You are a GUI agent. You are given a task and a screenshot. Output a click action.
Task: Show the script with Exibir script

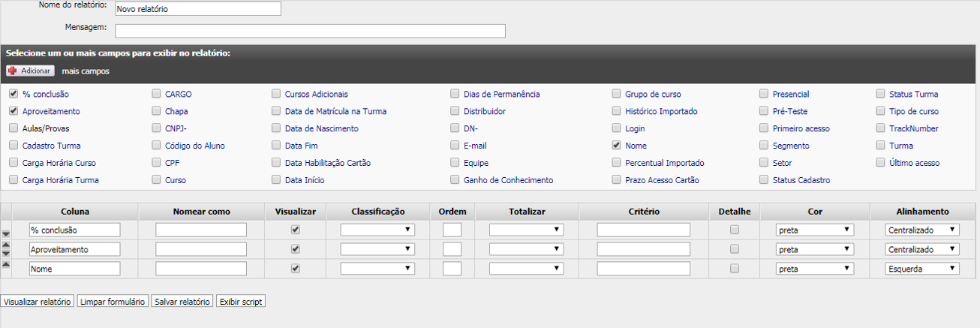(241, 302)
